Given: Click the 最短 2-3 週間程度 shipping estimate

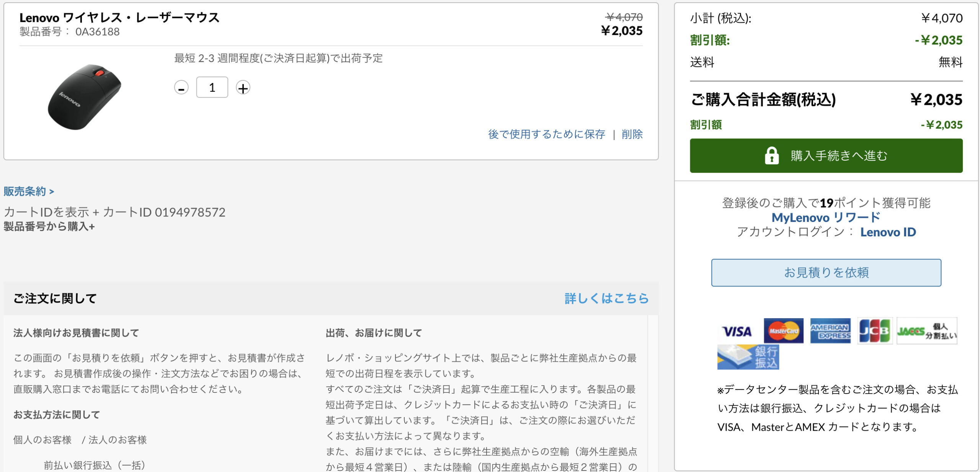Looking at the screenshot, I should tap(278, 58).
